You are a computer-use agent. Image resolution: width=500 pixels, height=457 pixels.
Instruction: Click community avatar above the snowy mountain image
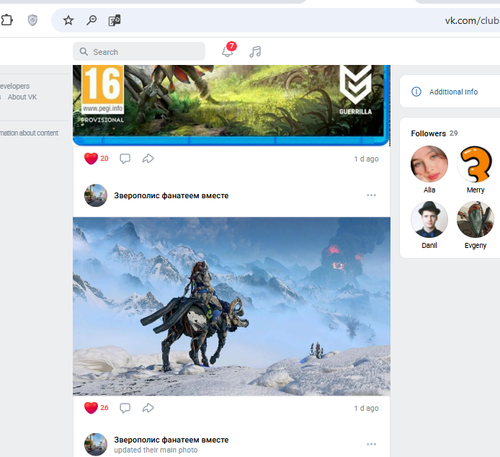(96, 195)
